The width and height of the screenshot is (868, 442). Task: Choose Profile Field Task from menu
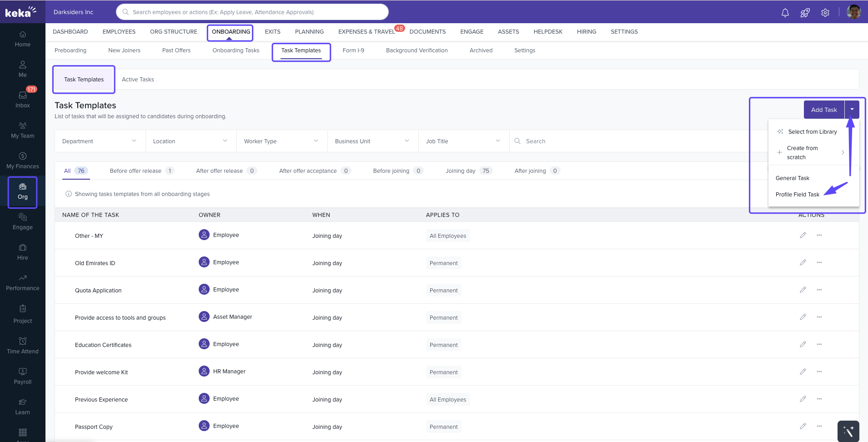pos(797,195)
